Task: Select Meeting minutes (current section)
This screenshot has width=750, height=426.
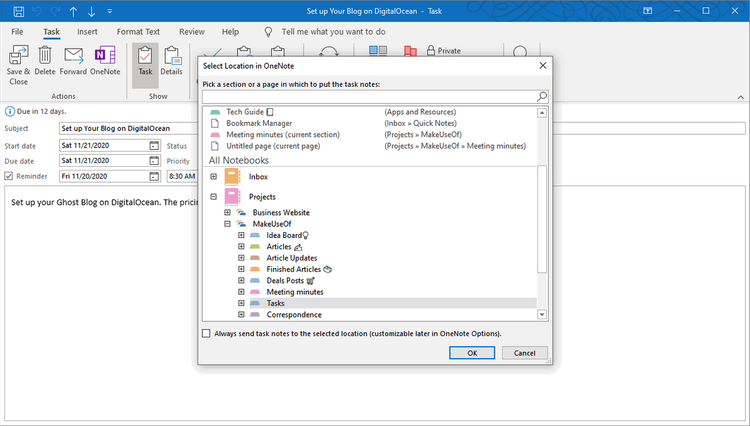Action: click(x=283, y=135)
